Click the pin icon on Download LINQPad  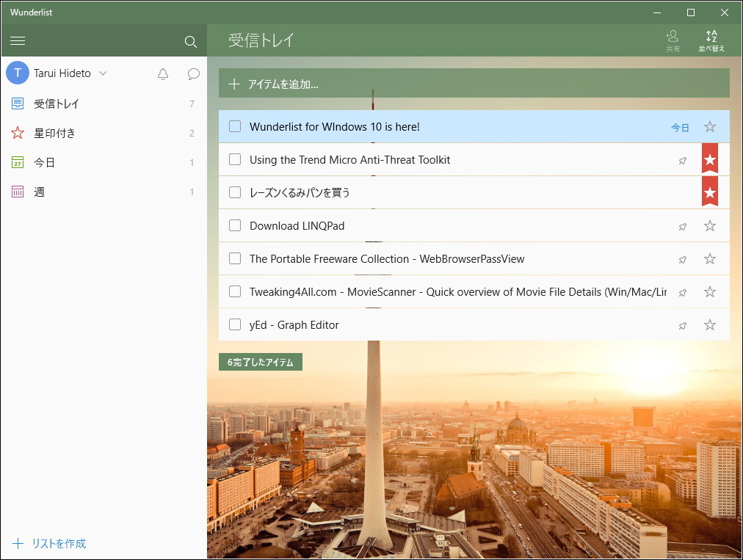coord(682,227)
